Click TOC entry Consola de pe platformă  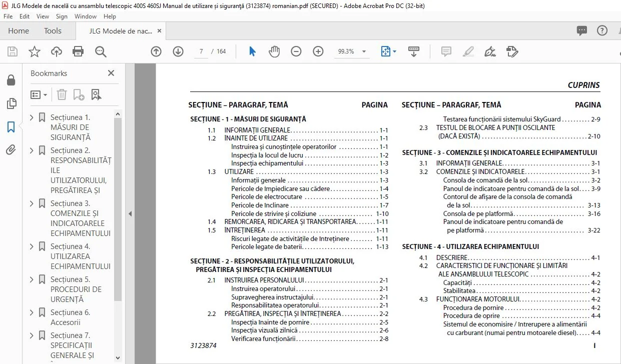(522, 214)
